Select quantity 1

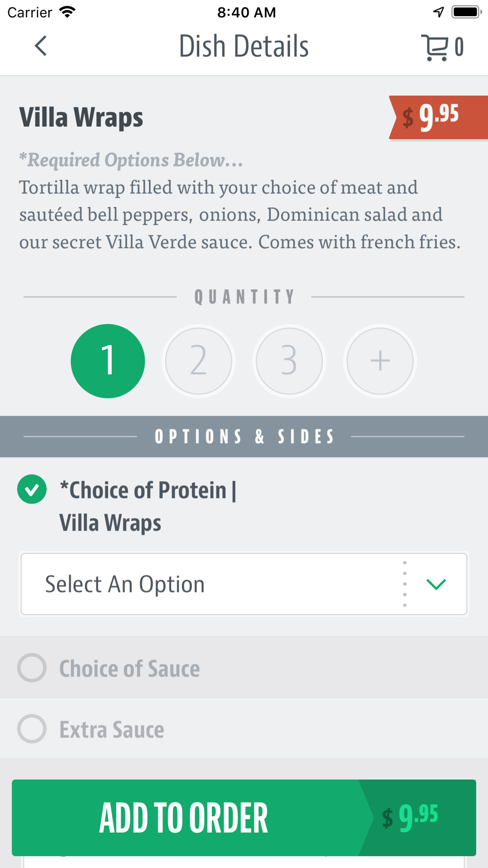point(108,361)
